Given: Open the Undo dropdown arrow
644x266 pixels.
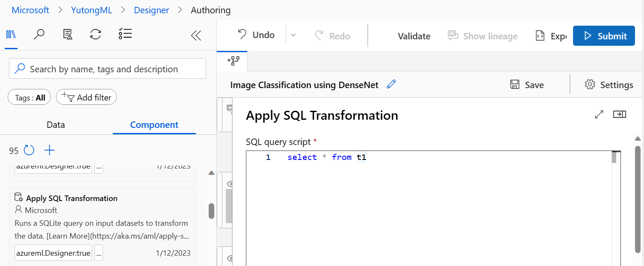Looking at the screenshot, I should [x=293, y=35].
